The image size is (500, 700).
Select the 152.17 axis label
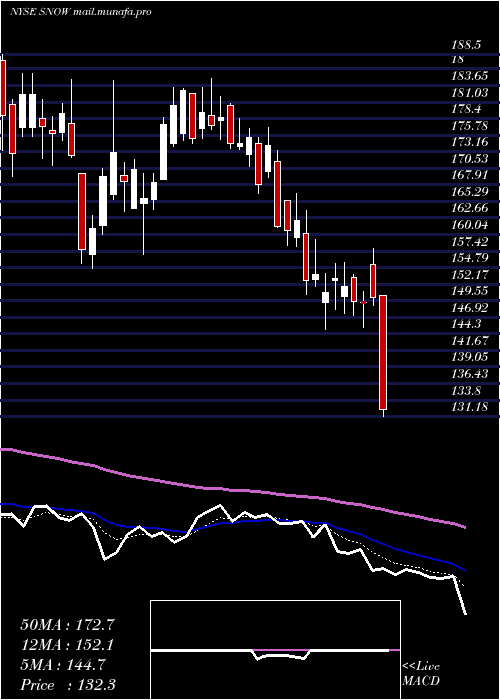pyautogui.click(x=470, y=275)
